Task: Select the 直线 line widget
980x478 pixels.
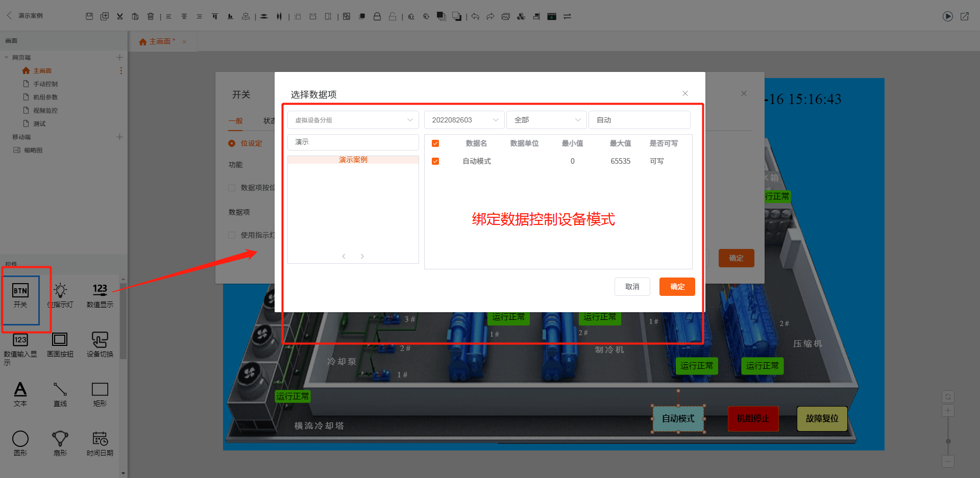Action: (60, 394)
